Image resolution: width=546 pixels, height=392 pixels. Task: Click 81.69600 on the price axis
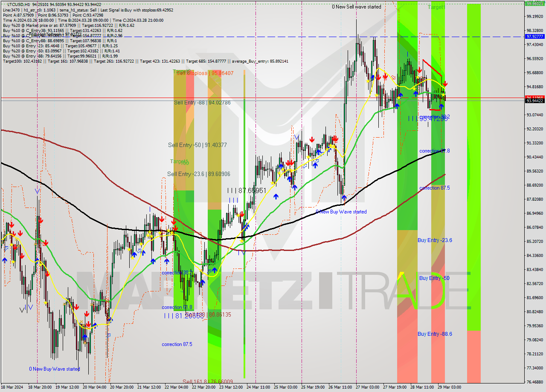tap(535, 297)
